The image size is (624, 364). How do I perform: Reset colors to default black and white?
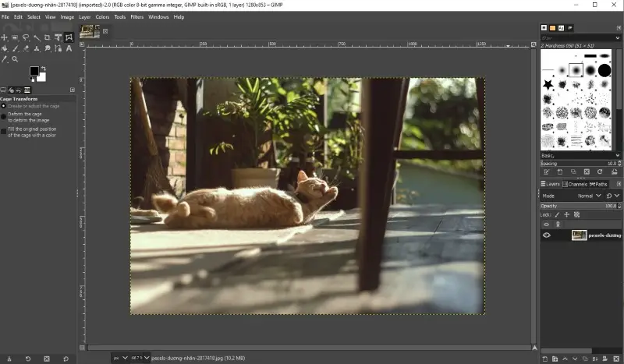pyautogui.click(x=32, y=80)
